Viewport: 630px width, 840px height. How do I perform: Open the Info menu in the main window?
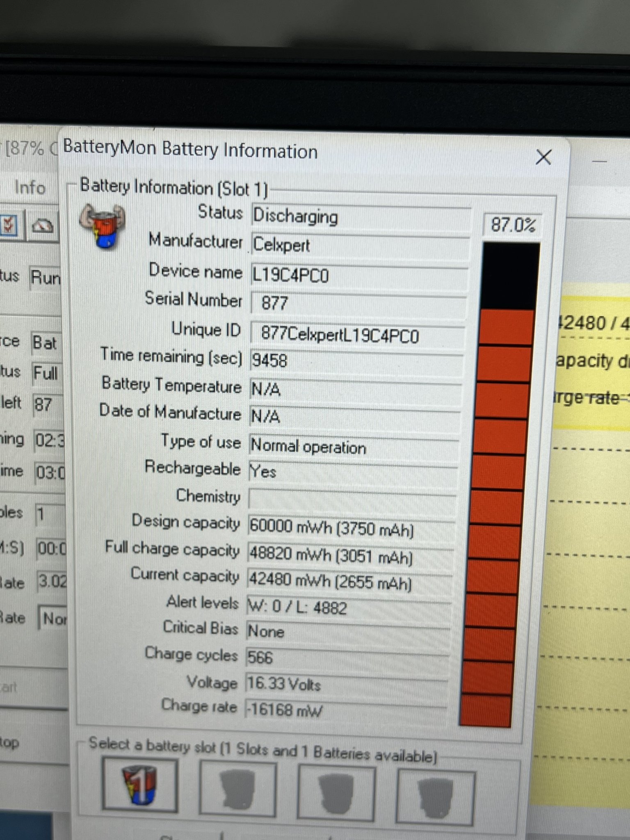[x=30, y=187]
